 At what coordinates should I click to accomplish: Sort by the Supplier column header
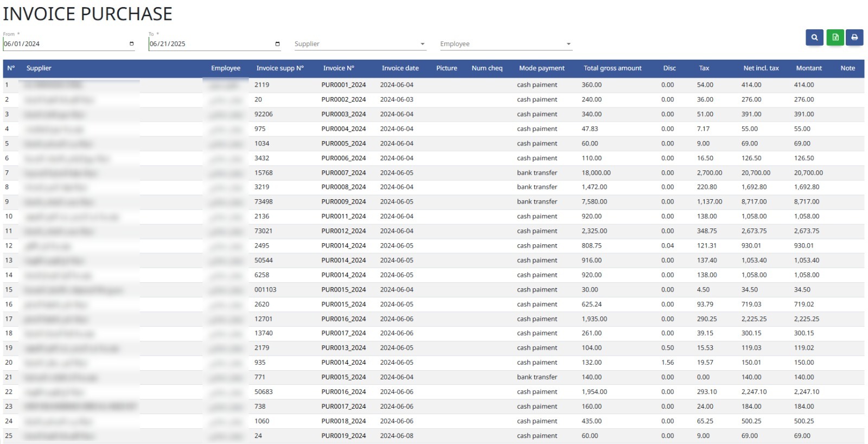click(39, 68)
